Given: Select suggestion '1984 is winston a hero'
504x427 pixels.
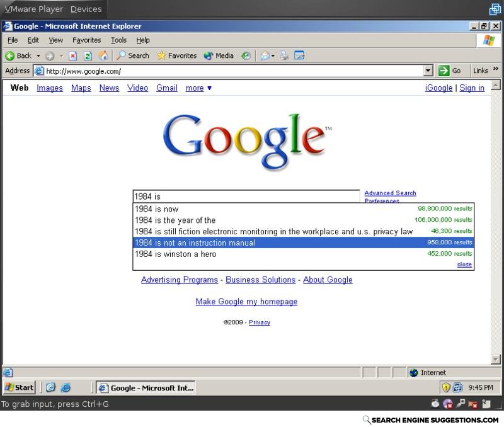Looking at the screenshot, I should (x=304, y=254).
